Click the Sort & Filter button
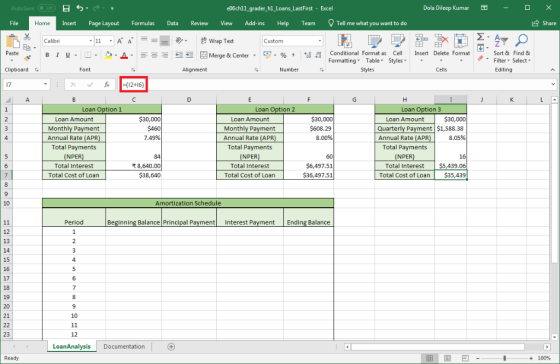Screen dimensions: 560x364 (501, 49)
